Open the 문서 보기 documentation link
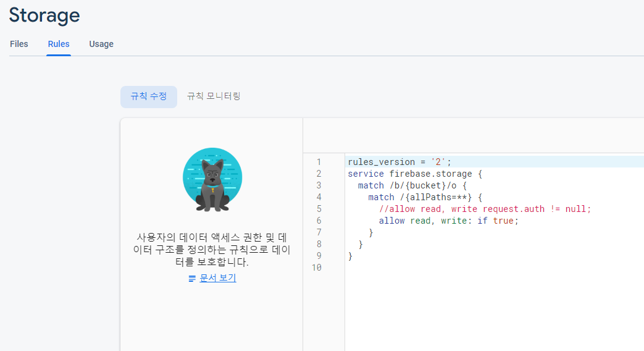Image resolution: width=644 pixels, height=351 pixels. click(218, 278)
